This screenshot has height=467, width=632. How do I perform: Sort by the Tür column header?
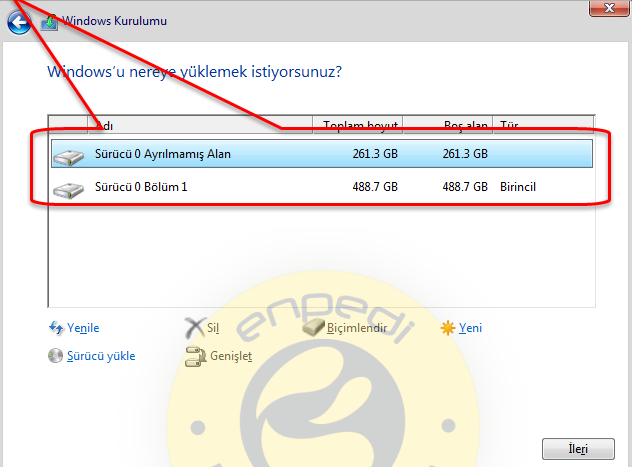543,125
